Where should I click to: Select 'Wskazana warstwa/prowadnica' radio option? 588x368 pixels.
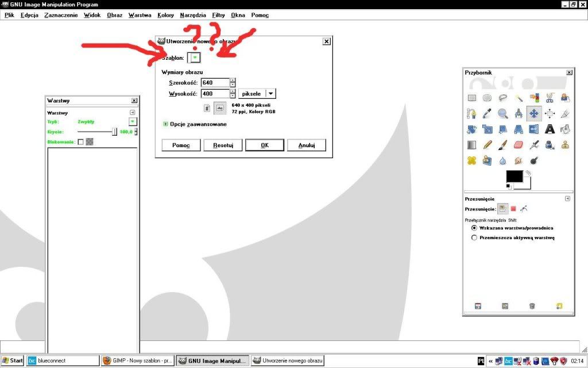(x=474, y=228)
